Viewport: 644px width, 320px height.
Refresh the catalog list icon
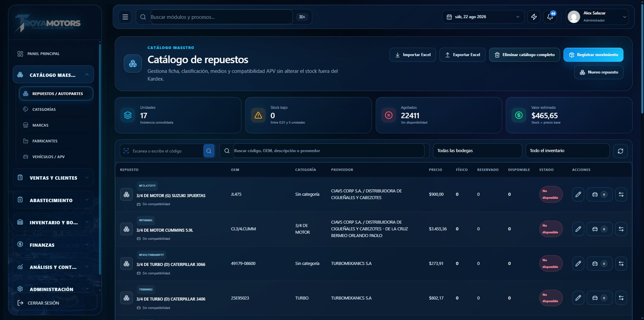621,151
